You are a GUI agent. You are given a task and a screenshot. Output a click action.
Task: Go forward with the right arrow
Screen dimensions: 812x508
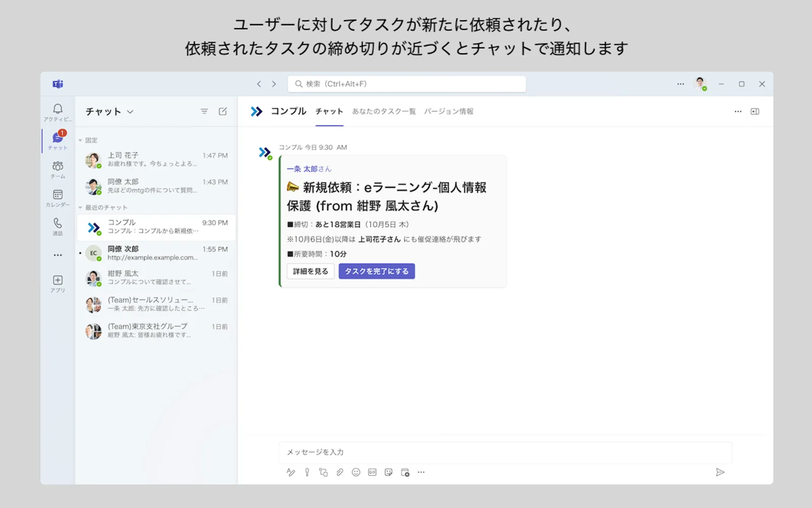click(x=274, y=84)
